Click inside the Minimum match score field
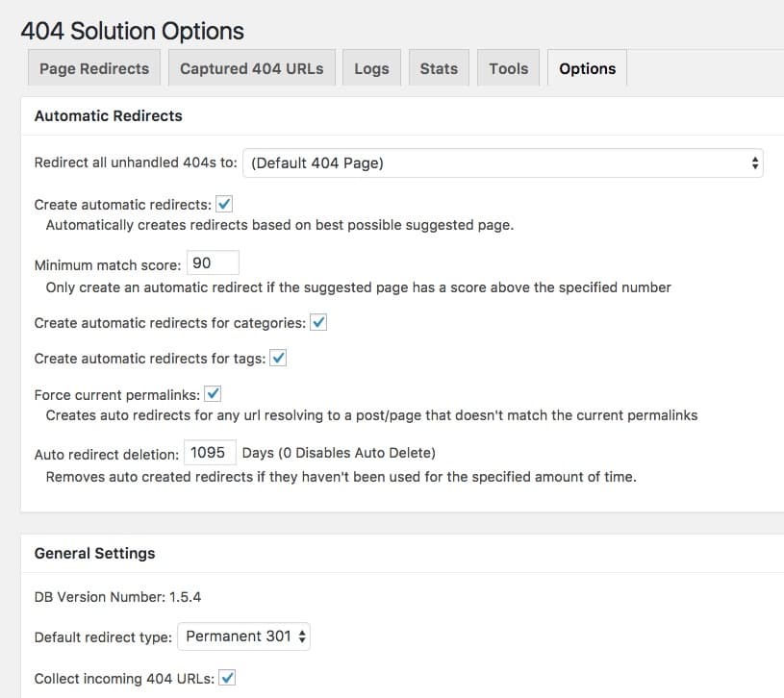This screenshot has height=698, width=784. [213, 262]
